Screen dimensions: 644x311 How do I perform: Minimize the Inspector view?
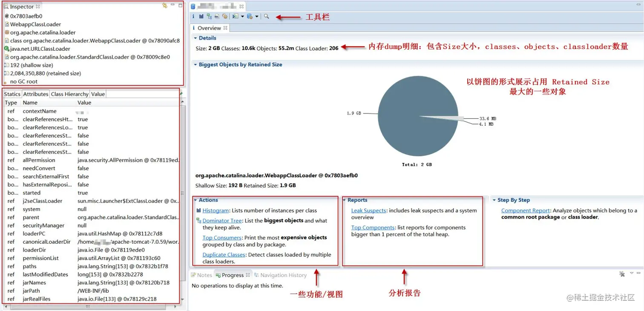click(172, 5)
